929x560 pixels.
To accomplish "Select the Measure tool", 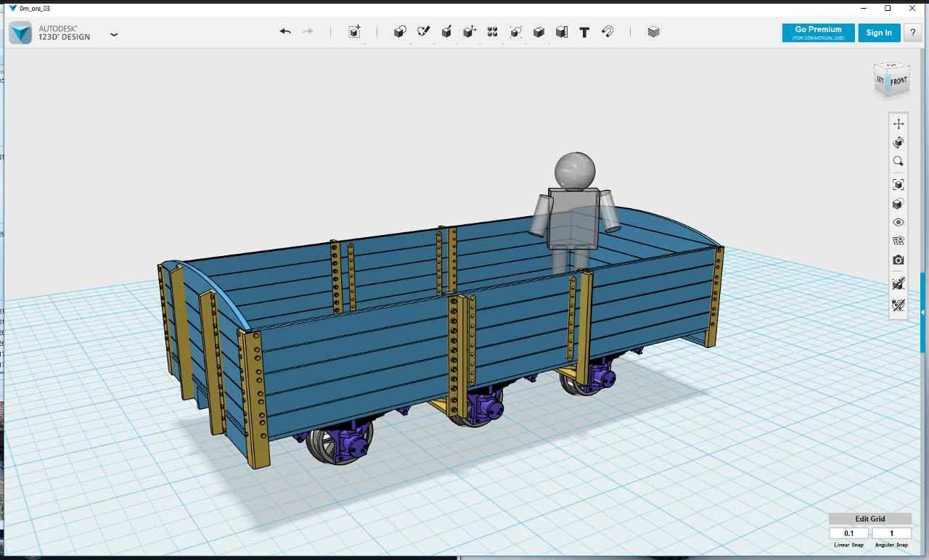I will 561,32.
